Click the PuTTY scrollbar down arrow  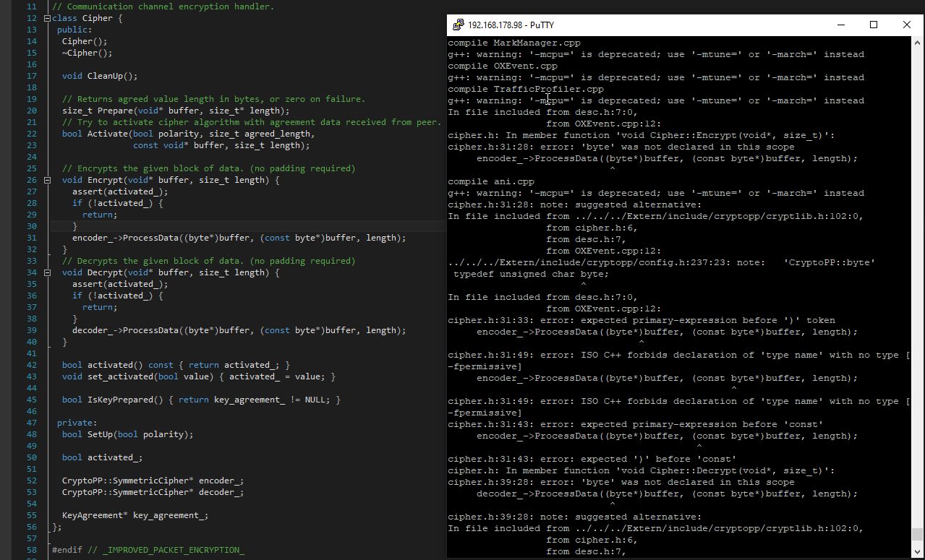coord(917,551)
